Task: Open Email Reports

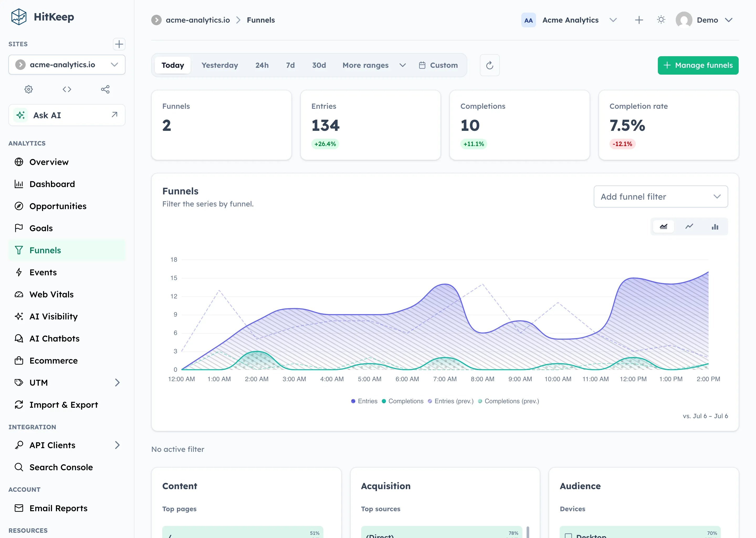Action: click(67, 509)
